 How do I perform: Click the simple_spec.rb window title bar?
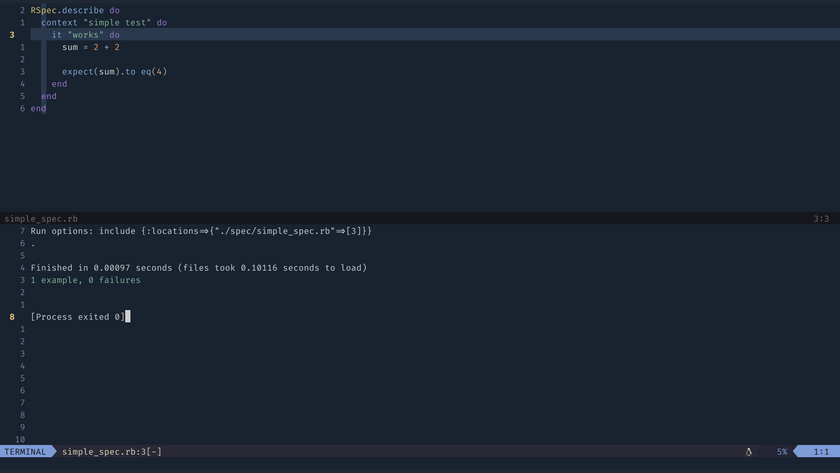pos(420,219)
